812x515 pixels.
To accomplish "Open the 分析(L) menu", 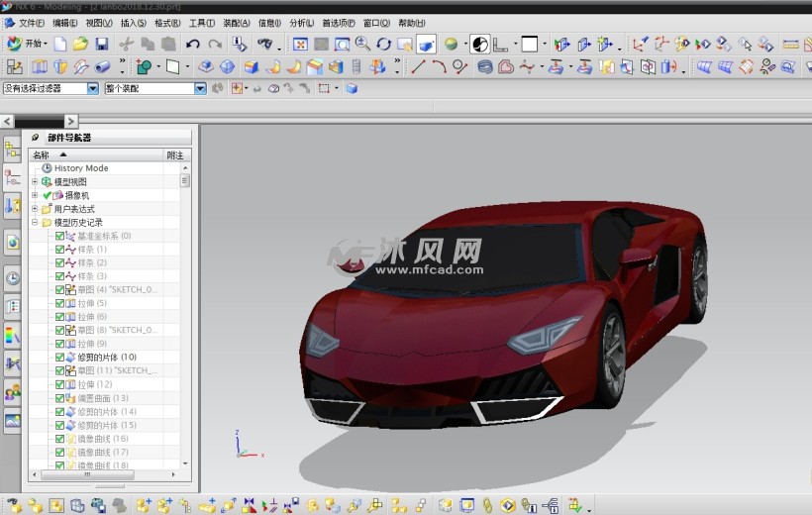I will pyautogui.click(x=301, y=23).
